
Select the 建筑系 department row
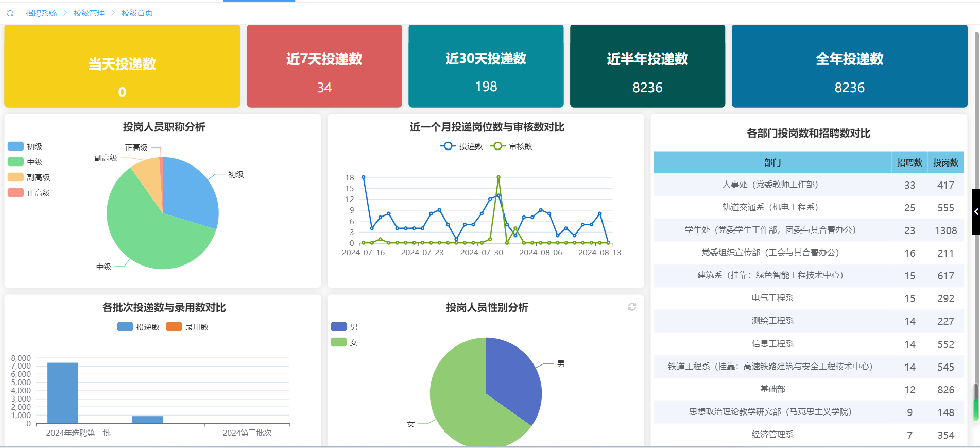click(809, 275)
